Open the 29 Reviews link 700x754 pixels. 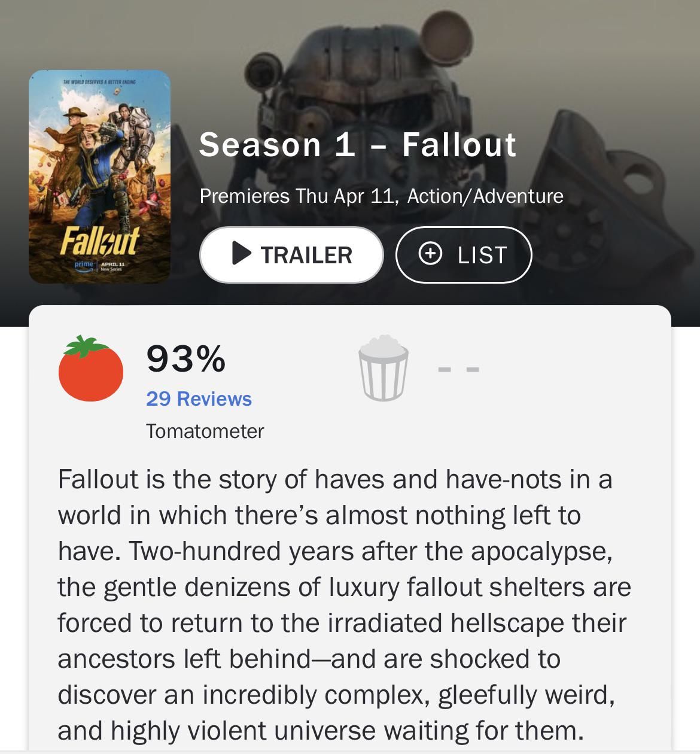point(199,398)
